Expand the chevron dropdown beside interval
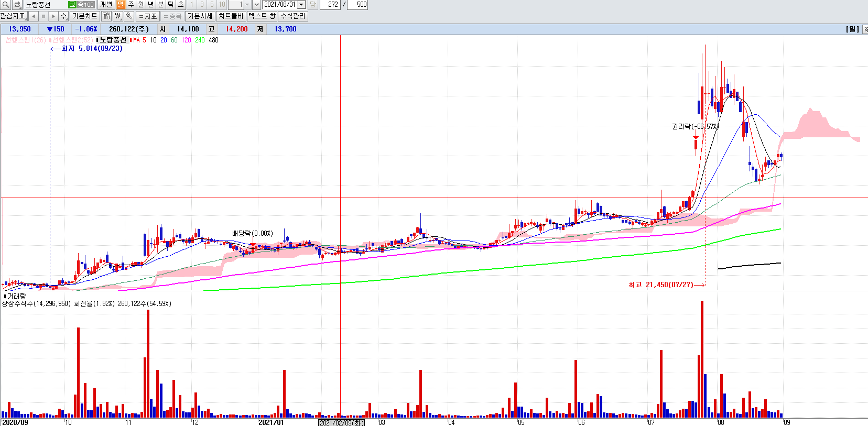The height and width of the screenshot is (426, 868). pos(256,5)
